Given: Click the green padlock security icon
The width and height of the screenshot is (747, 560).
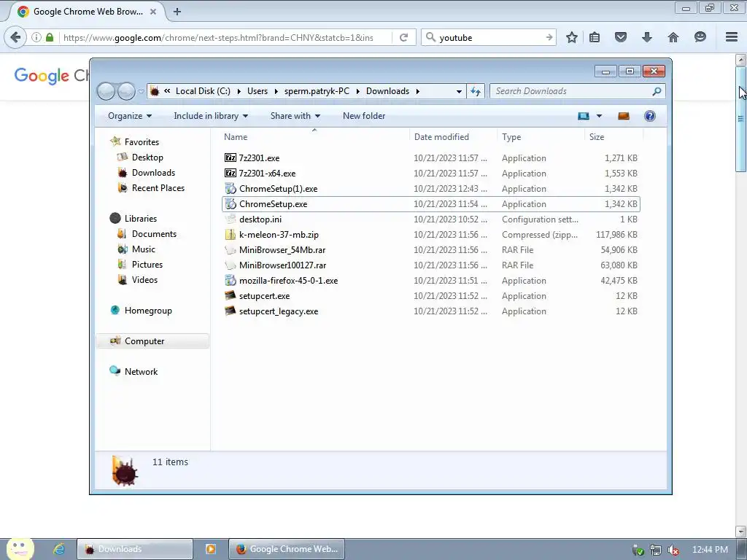Looking at the screenshot, I should pyautogui.click(x=50, y=37).
